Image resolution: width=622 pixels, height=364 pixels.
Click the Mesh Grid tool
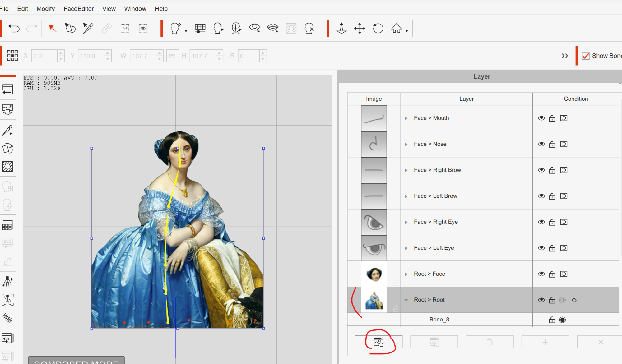[201, 28]
